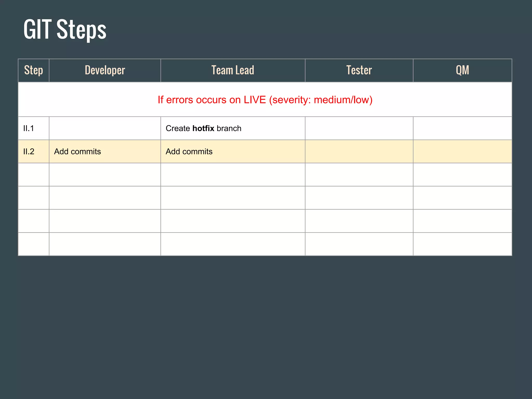Click the 'Team Lead' column header
Screen dimensions: 532x399
(x=233, y=70)
